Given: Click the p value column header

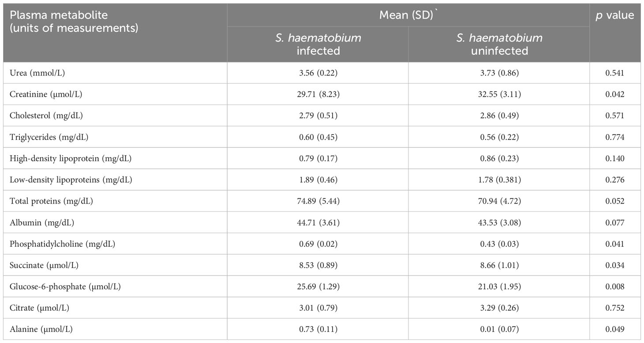Looking at the screenshot, I should [x=615, y=15].
